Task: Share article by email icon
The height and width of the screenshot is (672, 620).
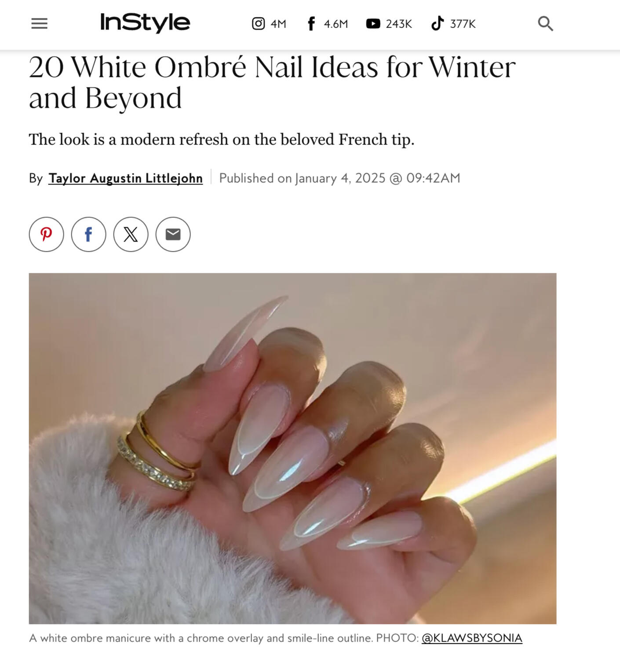Action: (173, 234)
